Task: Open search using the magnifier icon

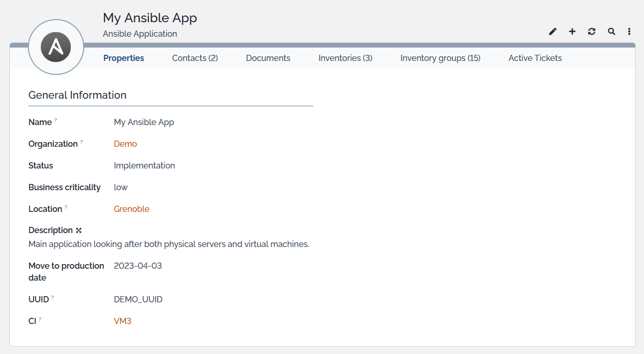Action: (611, 32)
